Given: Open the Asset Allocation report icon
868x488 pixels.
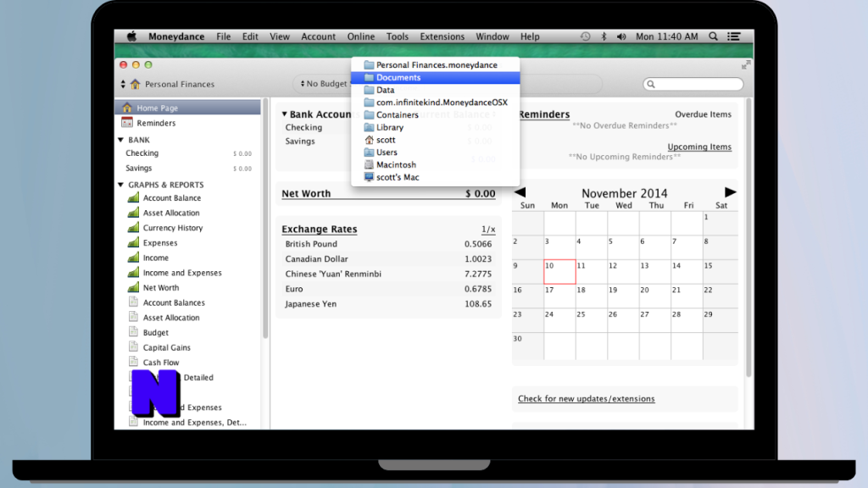Looking at the screenshot, I should (x=133, y=317).
